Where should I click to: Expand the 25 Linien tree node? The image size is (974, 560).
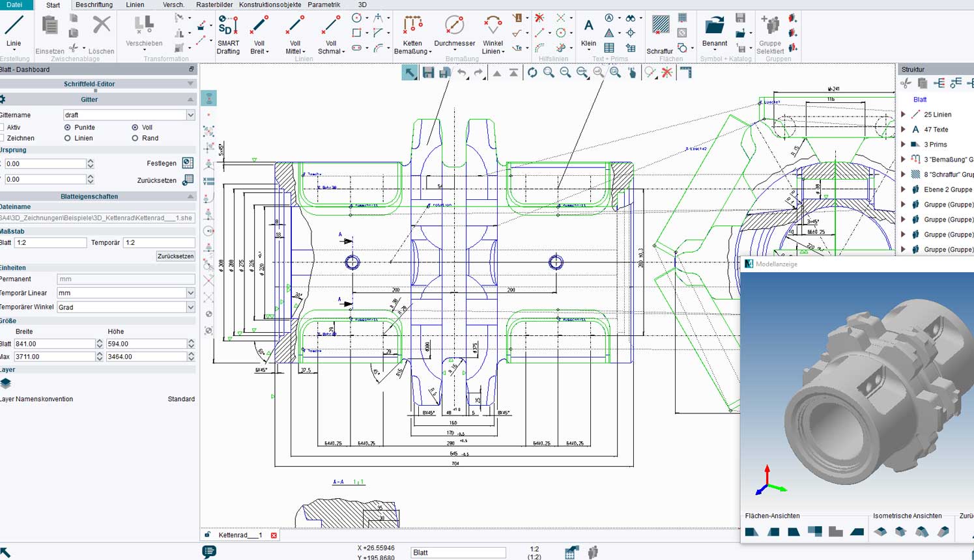(x=904, y=115)
